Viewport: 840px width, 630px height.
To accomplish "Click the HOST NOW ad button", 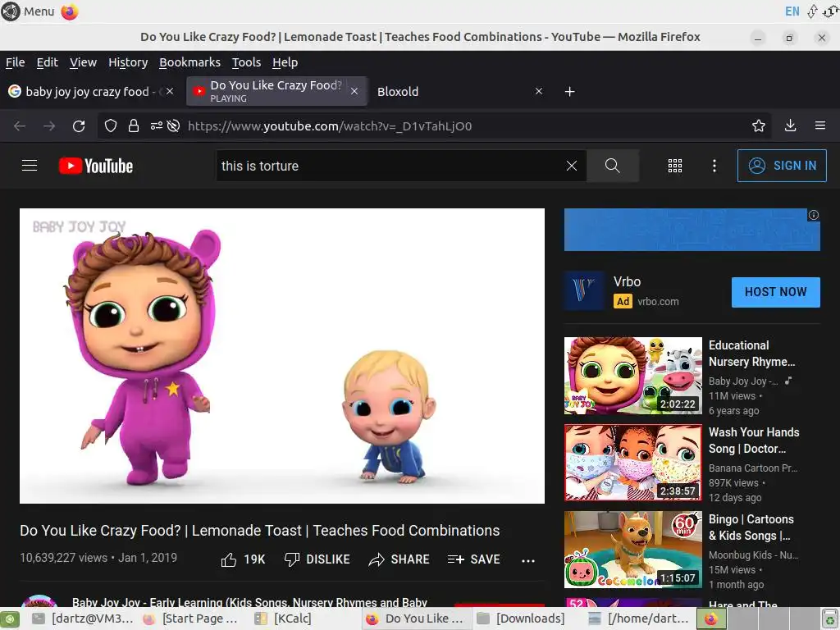I will [x=776, y=292].
